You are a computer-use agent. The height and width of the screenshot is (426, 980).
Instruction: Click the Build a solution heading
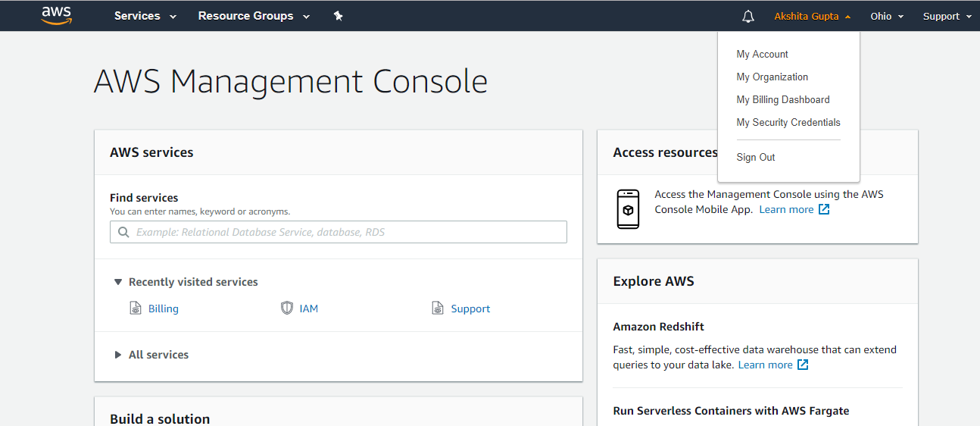(160, 418)
